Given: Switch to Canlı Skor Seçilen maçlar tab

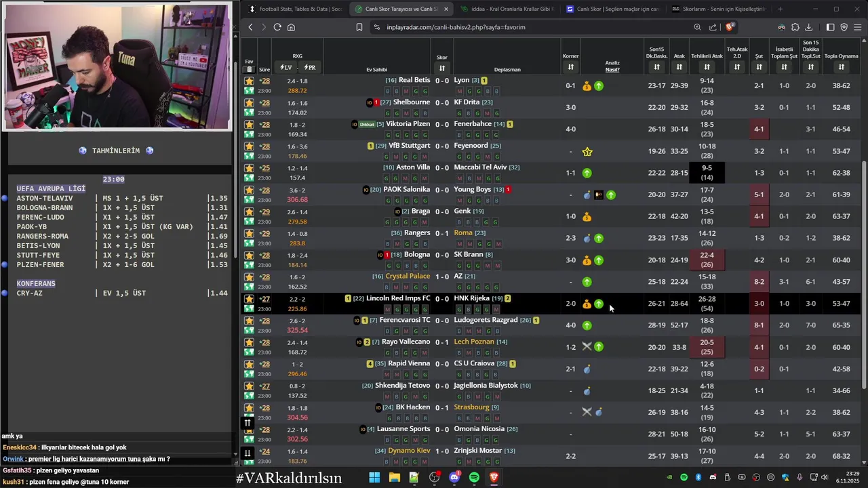Looking at the screenshot, I should (x=614, y=9).
